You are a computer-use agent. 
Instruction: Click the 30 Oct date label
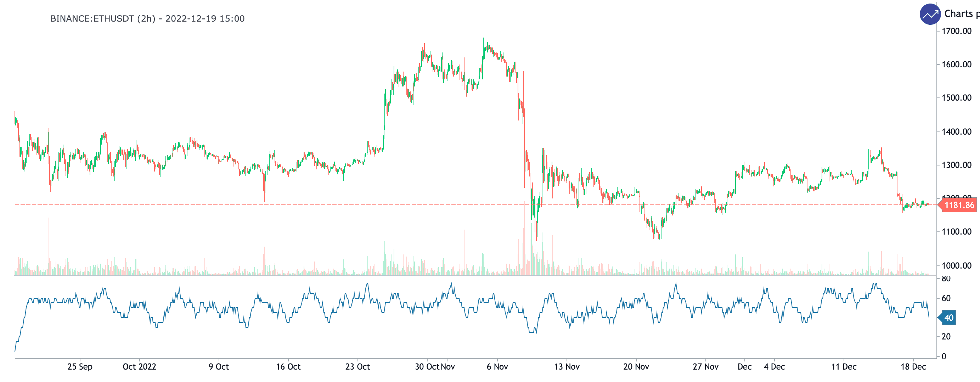click(427, 367)
